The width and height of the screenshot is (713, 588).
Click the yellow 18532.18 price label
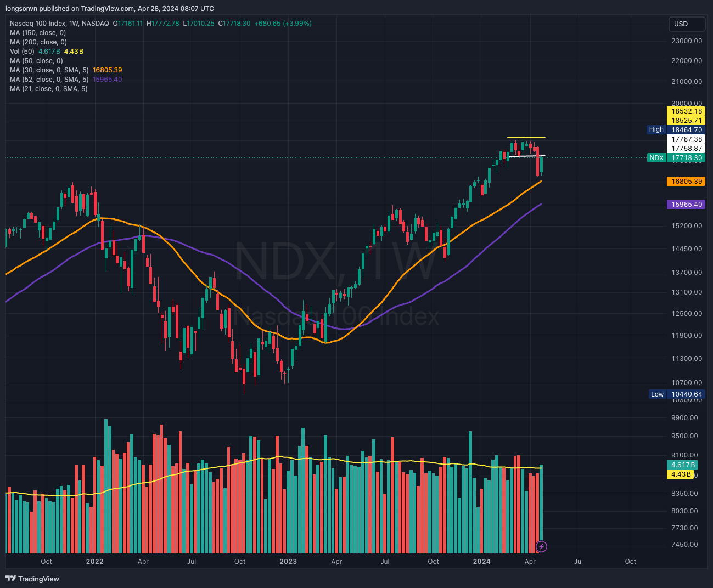[686, 111]
